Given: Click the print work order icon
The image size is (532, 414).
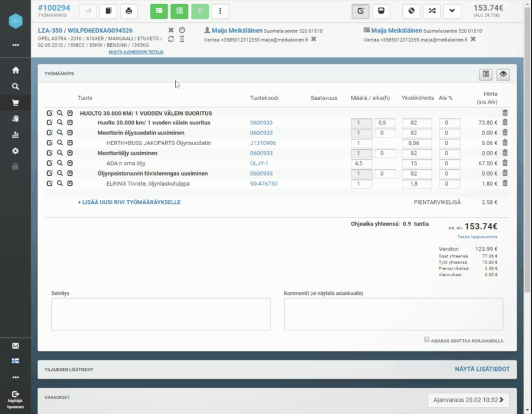Looking at the screenshot, I should tap(129, 11).
